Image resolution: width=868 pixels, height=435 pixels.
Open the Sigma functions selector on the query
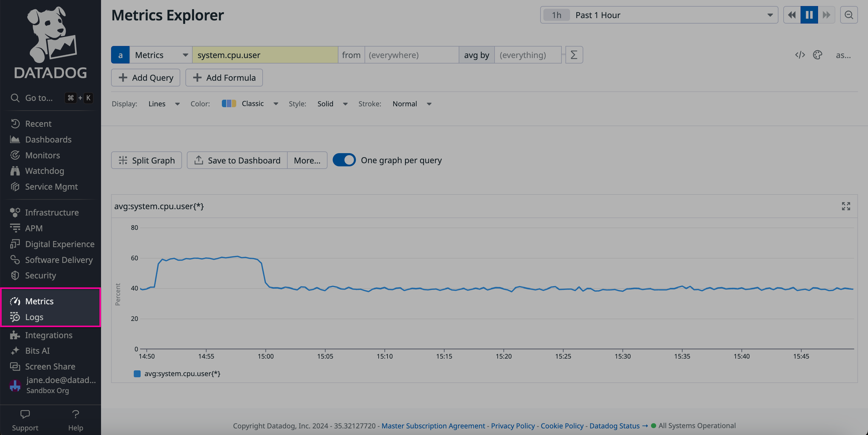click(x=573, y=55)
